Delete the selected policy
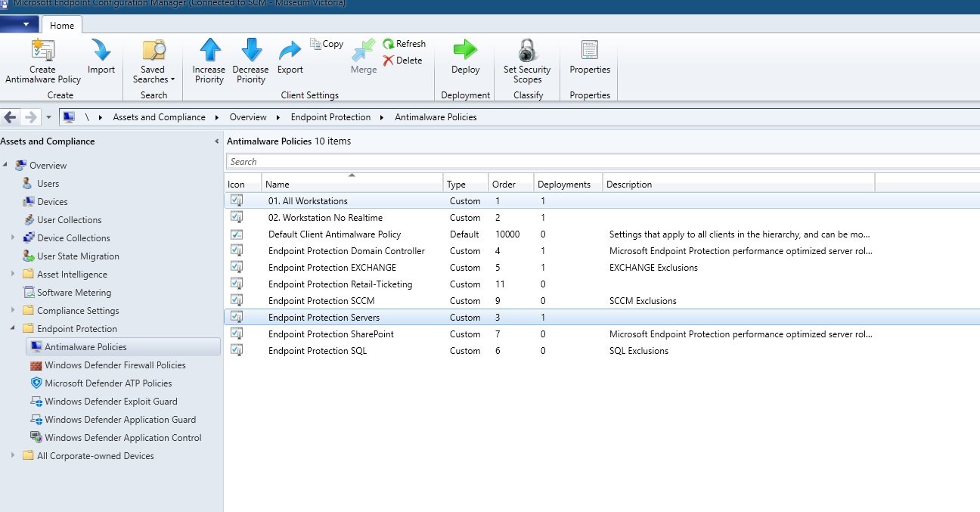 402,61
